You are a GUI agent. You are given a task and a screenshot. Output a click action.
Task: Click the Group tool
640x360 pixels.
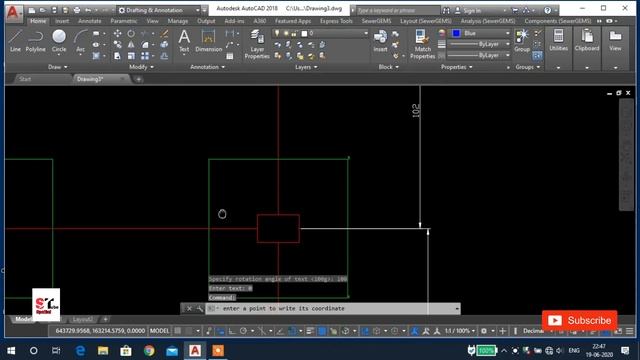point(522,41)
